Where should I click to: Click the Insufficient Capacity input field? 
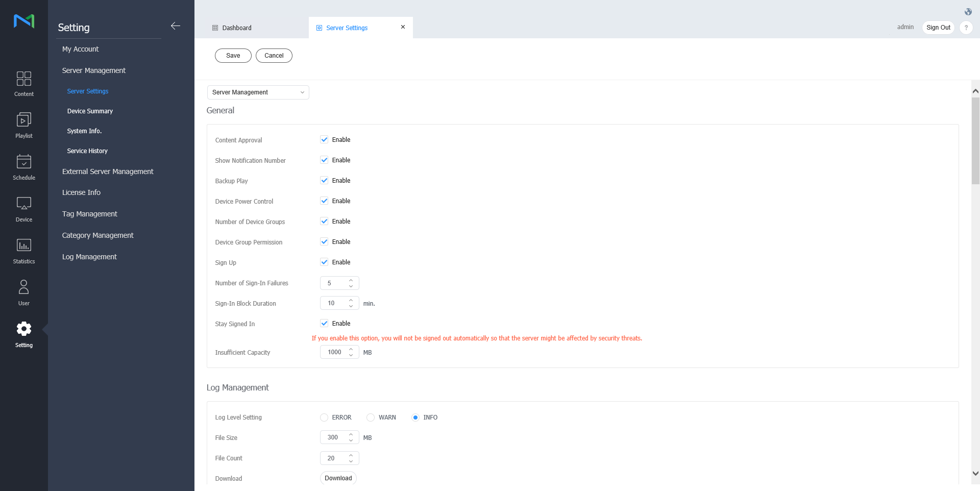coord(334,353)
